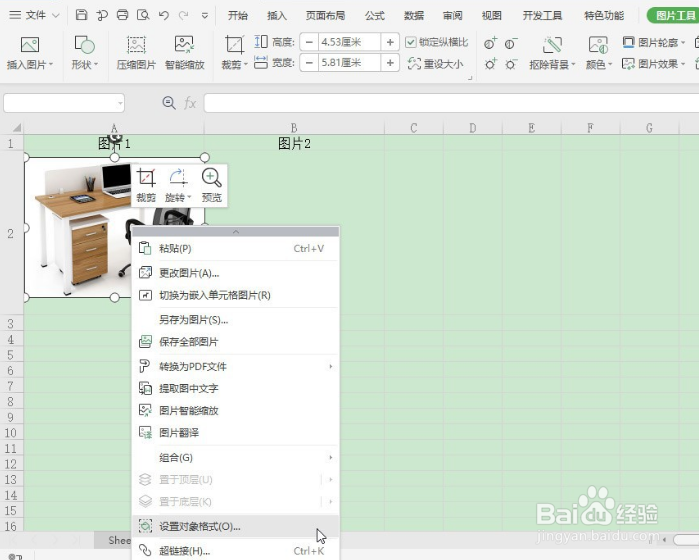This screenshot has height=560, width=699.
Task: Switch to the 审阅 ribbon tab
Action: click(x=452, y=16)
